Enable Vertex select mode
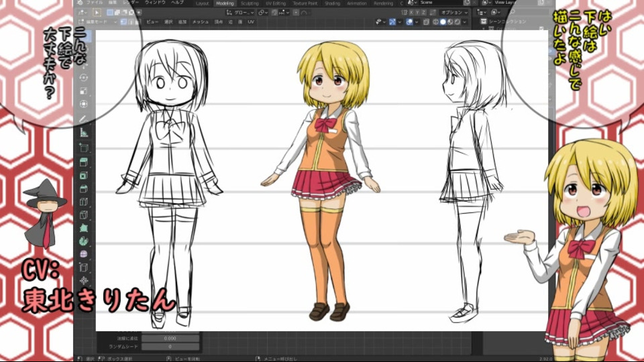Image resolution: width=644 pixels, height=362 pixels. tap(123, 21)
